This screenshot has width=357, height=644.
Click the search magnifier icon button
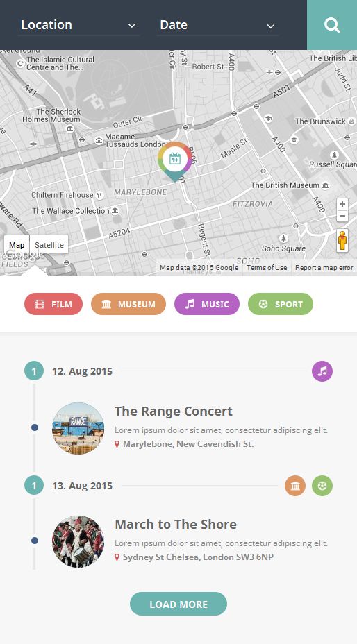[332, 25]
